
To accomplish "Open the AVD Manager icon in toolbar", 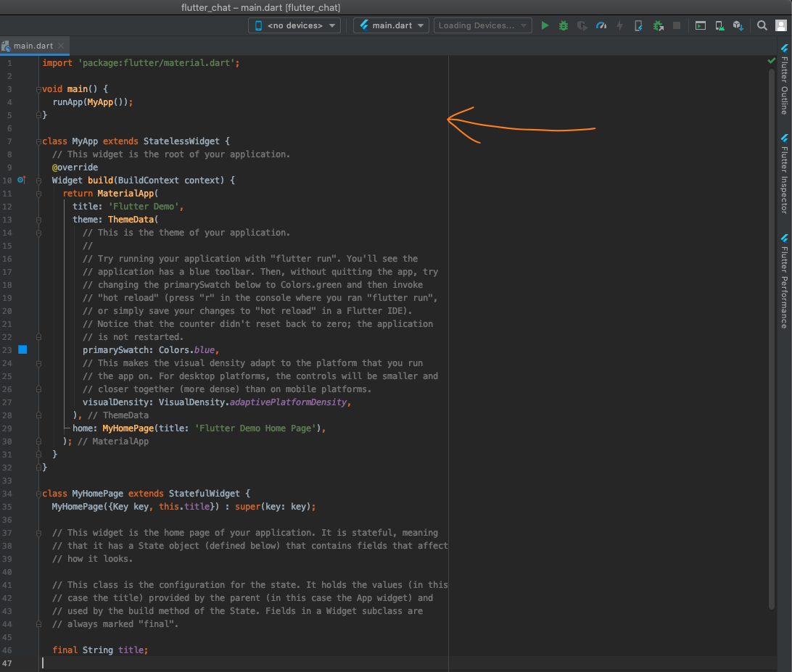I will (719, 25).
